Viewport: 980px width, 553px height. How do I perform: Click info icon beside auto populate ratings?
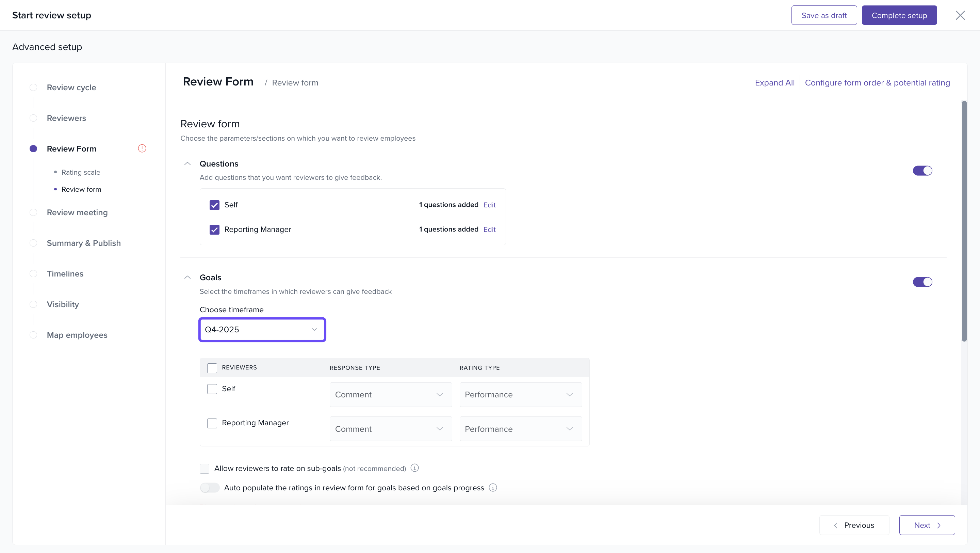pos(493,488)
